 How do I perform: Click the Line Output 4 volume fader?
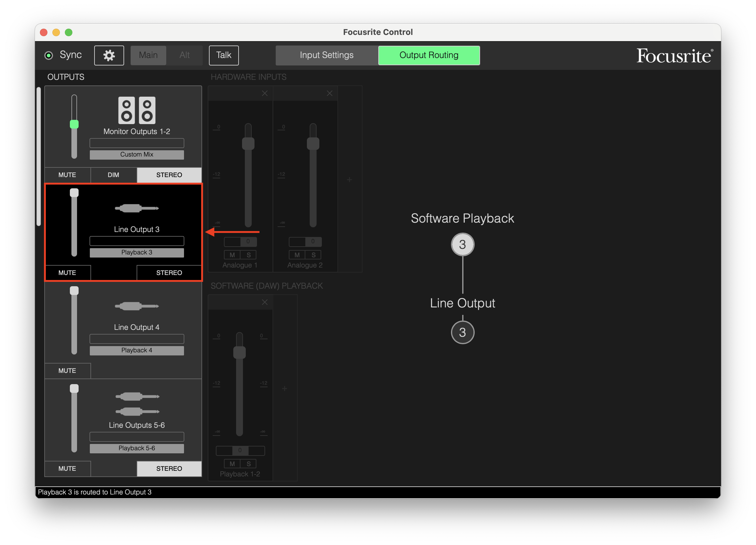coord(74,291)
